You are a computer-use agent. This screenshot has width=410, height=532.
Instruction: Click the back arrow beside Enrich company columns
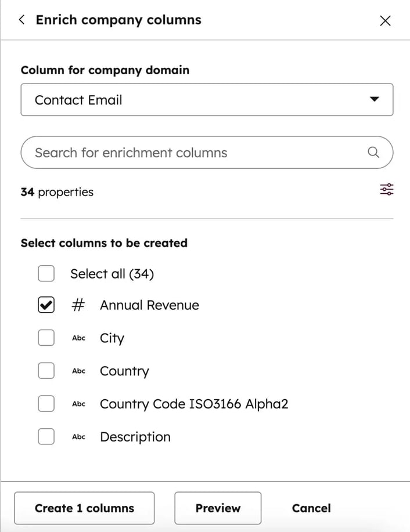pyautogui.click(x=22, y=20)
